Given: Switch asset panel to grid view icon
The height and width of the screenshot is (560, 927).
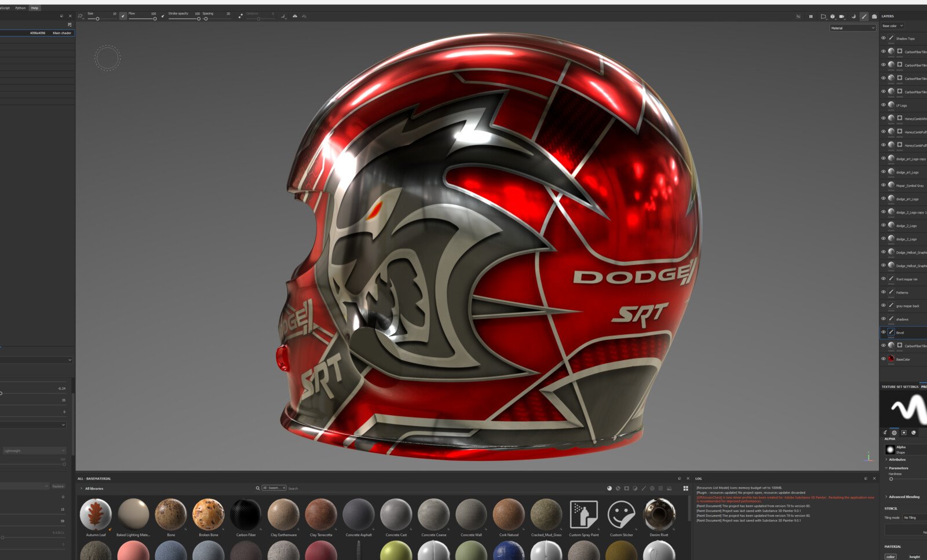Looking at the screenshot, I should pyautogui.click(x=685, y=488).
